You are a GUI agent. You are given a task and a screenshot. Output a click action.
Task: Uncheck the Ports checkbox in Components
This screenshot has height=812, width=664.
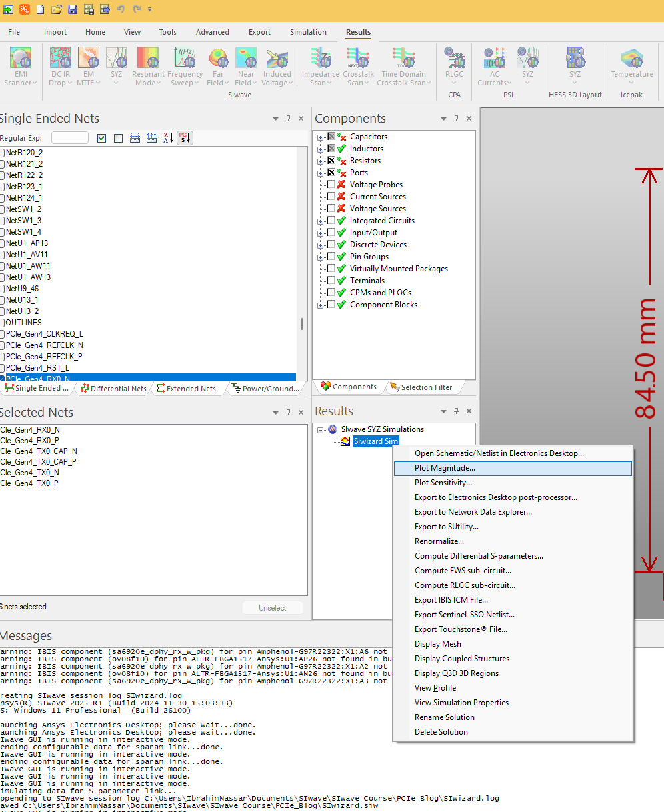point(330,172)
